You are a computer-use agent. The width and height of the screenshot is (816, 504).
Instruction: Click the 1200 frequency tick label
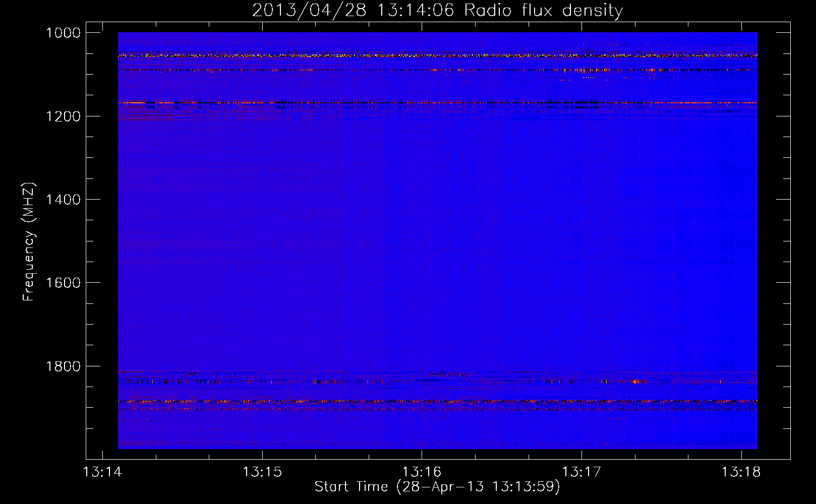[x=63, y=116]
